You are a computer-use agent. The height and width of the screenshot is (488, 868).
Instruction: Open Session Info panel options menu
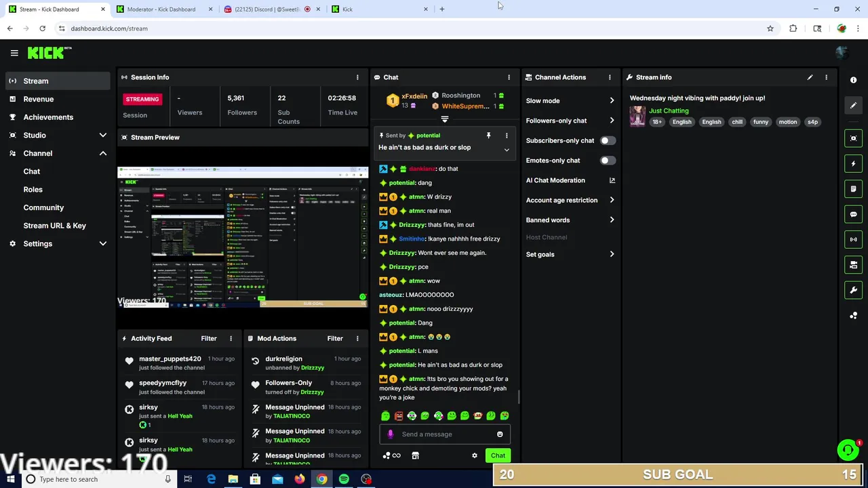(x=357, y=77)
